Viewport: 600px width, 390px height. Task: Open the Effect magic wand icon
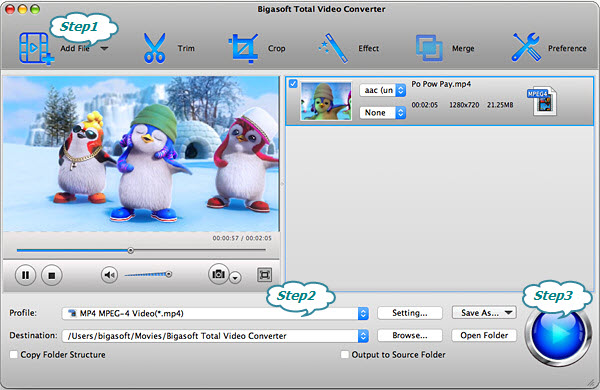click(333, 48)
